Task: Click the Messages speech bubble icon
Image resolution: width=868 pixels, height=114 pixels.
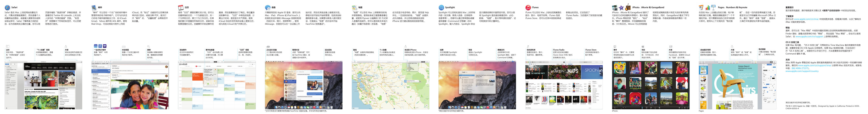Action: (x=268, y=7)
